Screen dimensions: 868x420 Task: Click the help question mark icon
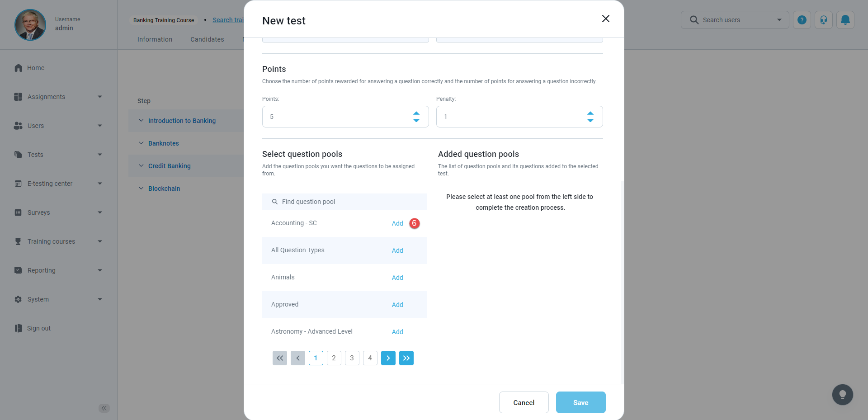tap(802, 20)
